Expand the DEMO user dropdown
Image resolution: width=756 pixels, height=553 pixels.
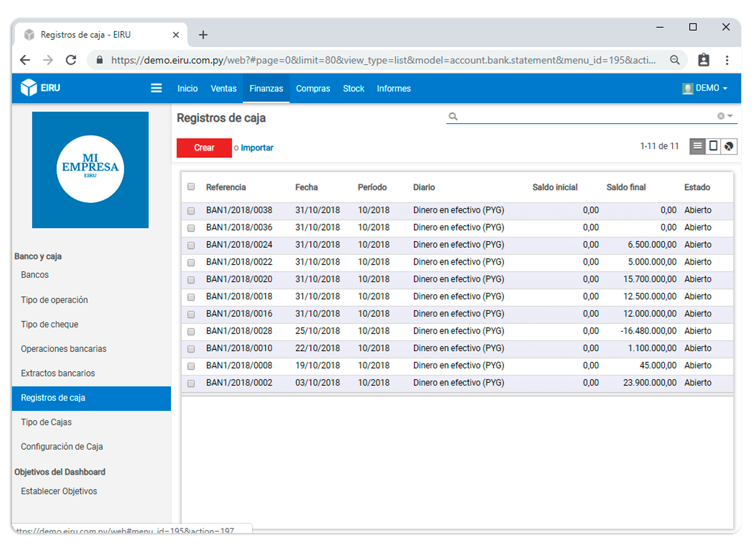coord(725,88)
